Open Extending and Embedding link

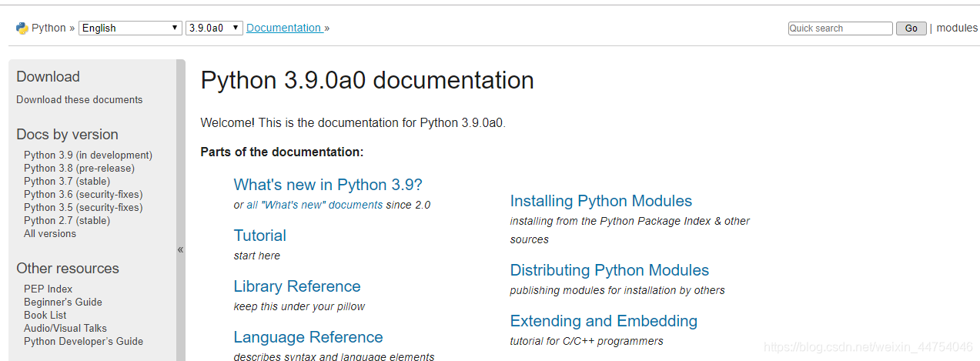coord(604,321)
